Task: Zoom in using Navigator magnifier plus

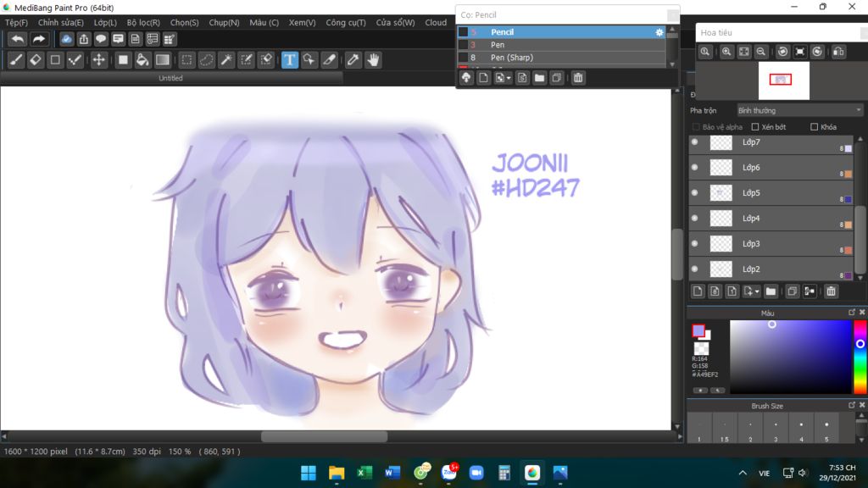Action: click(x=726, y=52)
